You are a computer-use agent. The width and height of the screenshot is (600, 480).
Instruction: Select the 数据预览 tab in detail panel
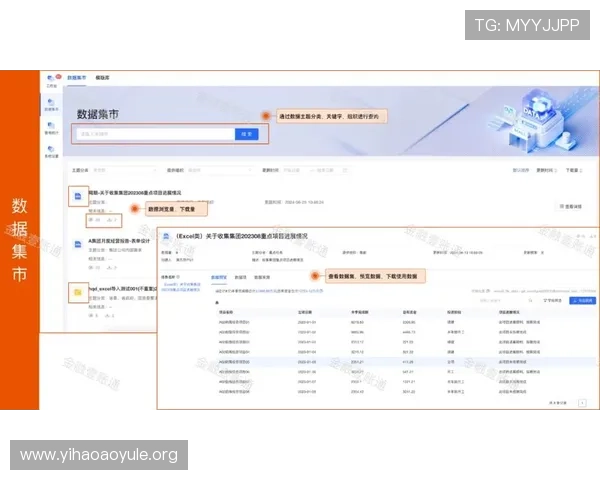(218, 276)
